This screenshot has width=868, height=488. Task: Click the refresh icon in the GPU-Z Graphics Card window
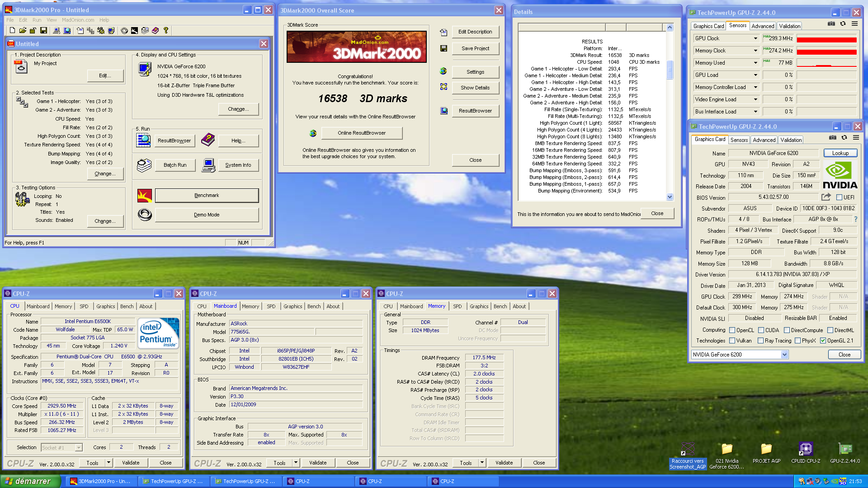coord(844,137)
